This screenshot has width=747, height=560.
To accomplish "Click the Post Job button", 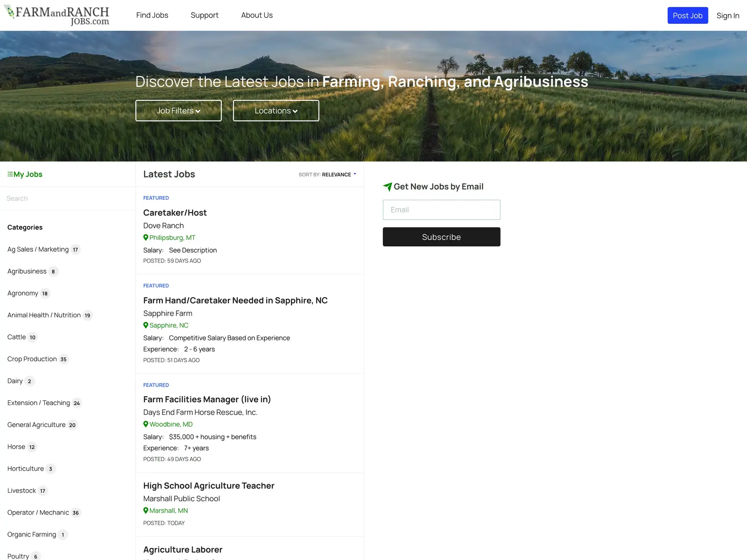I will point(688,15).
